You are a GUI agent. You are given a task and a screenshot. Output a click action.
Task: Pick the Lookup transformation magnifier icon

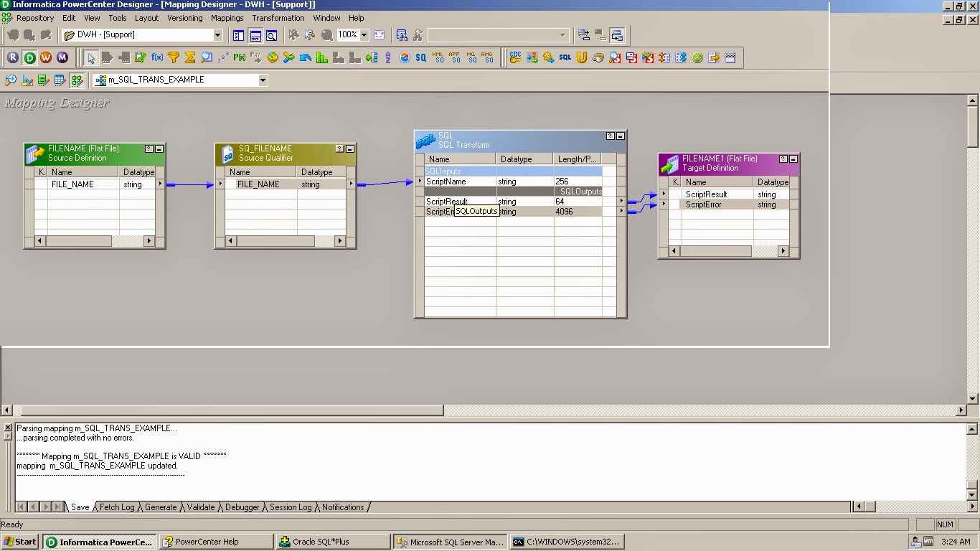click(x=206, y=58)
